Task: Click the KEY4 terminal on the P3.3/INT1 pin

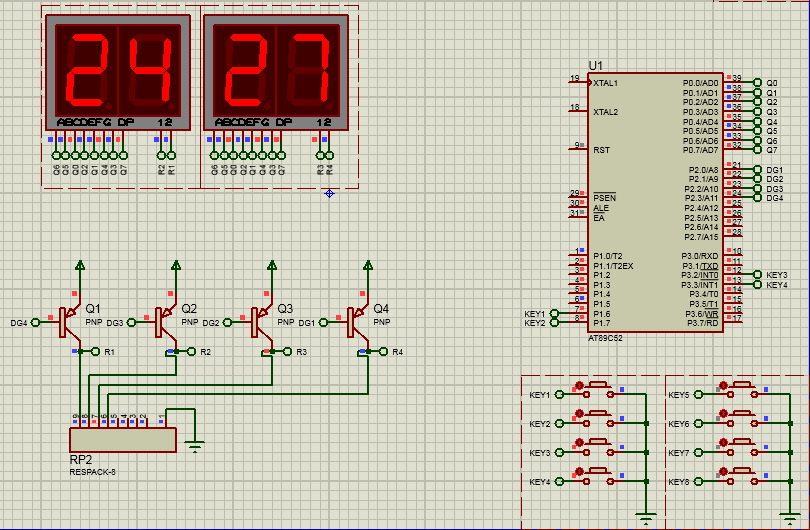Action: tap(757, 285)
